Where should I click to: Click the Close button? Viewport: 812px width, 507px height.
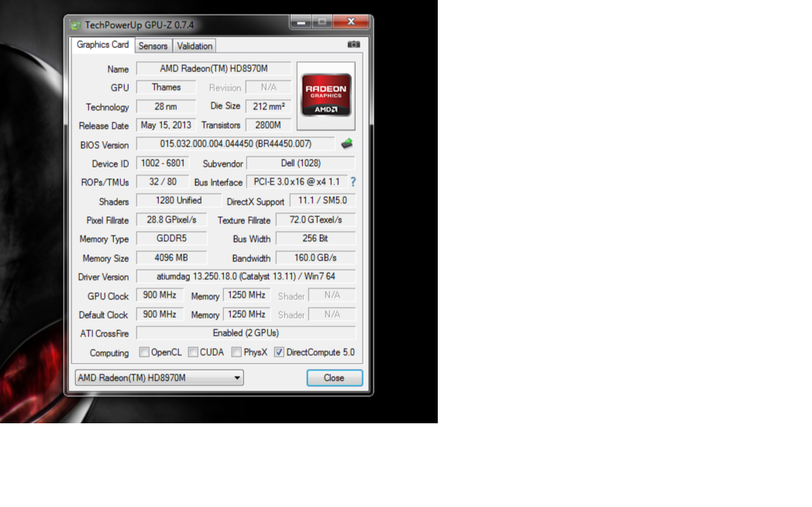coord(335,378)
